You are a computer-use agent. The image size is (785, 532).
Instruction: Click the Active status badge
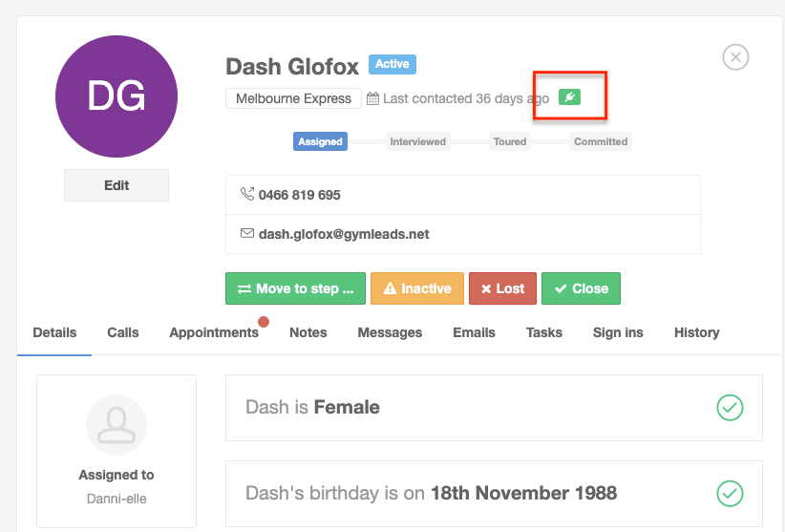(x=392, y=64)
